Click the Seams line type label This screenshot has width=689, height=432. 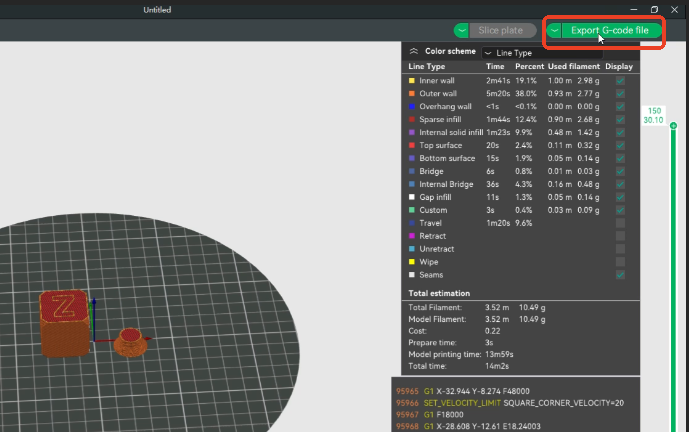[431, 275]
